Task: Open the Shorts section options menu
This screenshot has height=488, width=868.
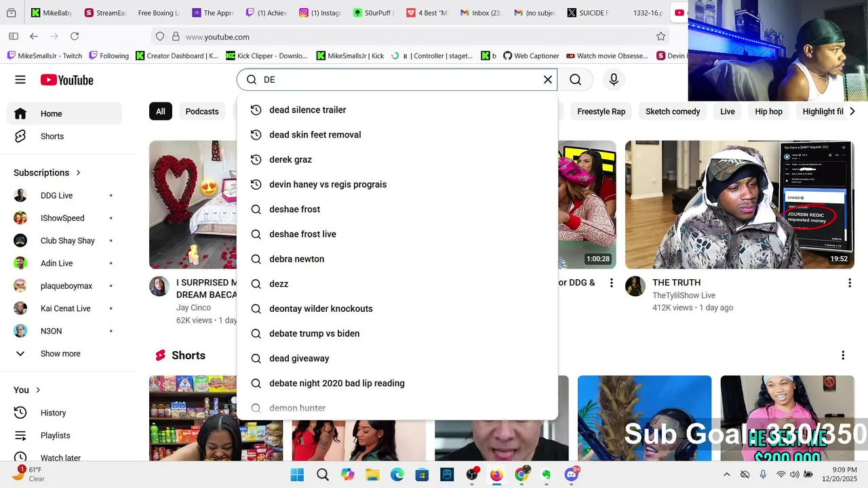Action: coord(843,355)
